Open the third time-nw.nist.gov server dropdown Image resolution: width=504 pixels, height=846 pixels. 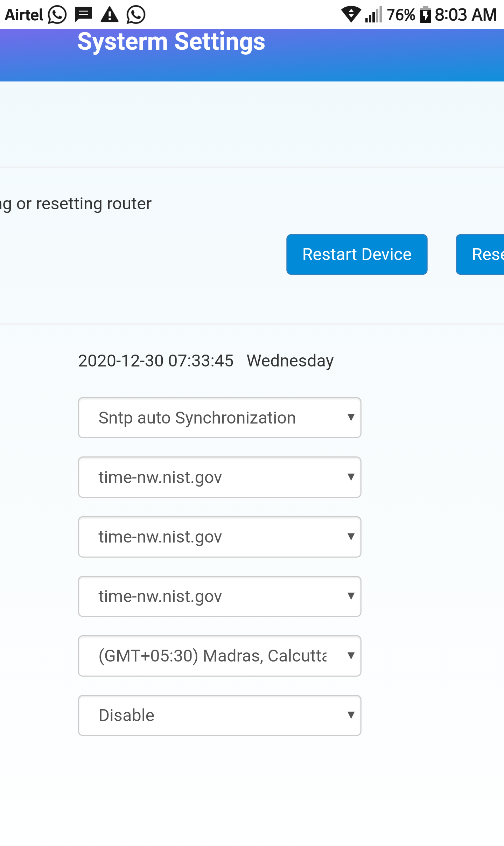tap(219, 596)
